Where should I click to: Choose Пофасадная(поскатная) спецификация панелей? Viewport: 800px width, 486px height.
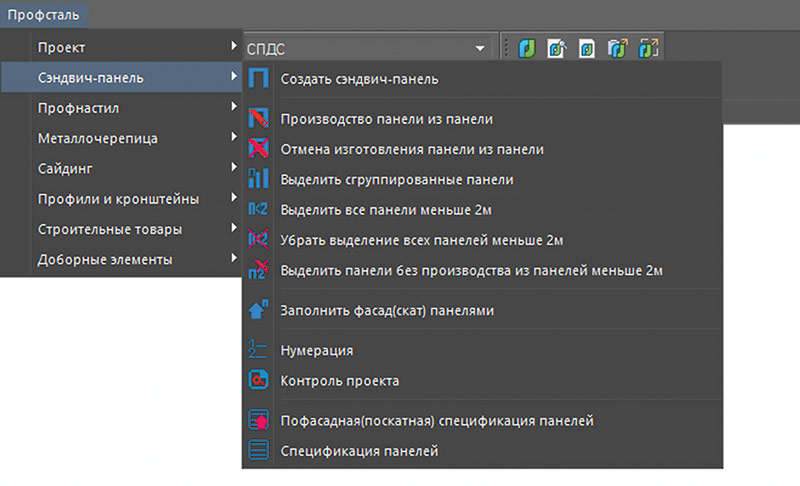tap(438, 421)
